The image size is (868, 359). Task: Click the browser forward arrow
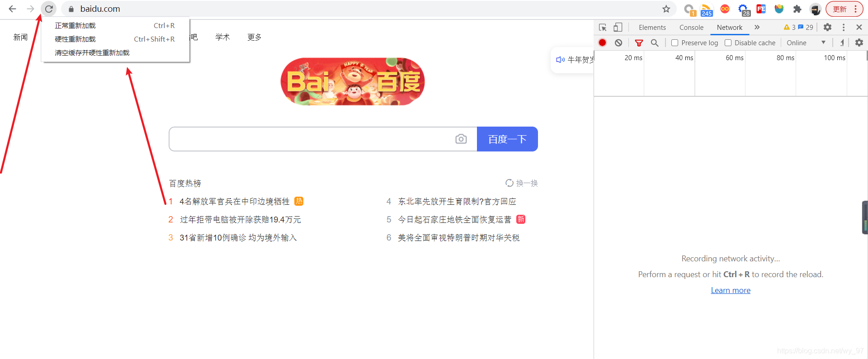[x=30, y=9]
